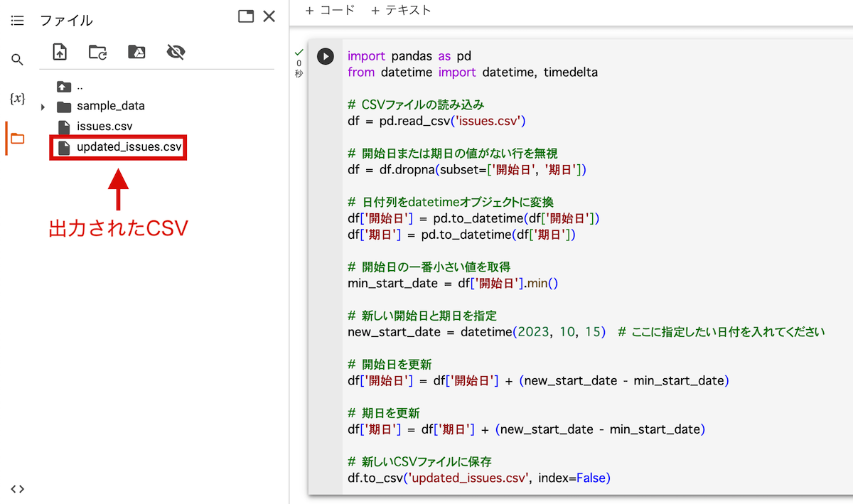Add a new code cell with + コード
Screen dimensions: 853x504
[x=330, y=11]
